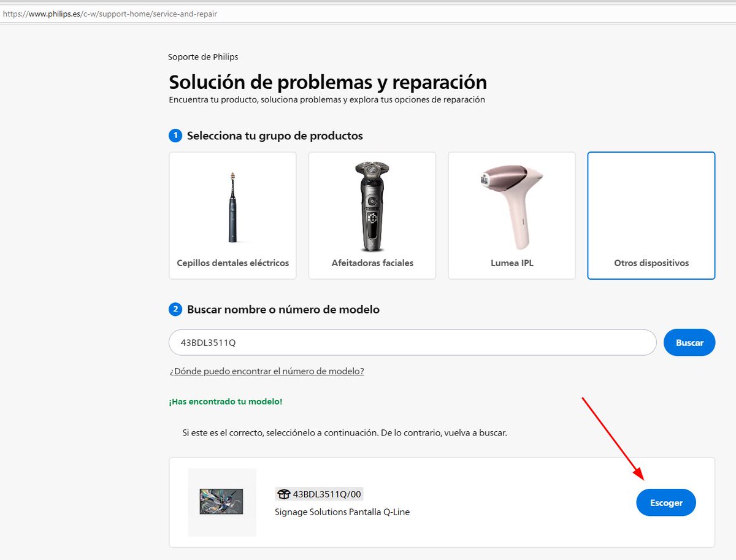
Task: Click the 'Si este es el correcto' instruction text
Action: [345, 432]
